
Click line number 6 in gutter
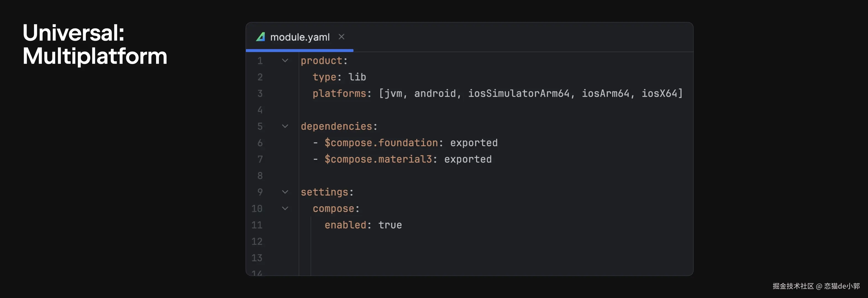tap(260, 143)
